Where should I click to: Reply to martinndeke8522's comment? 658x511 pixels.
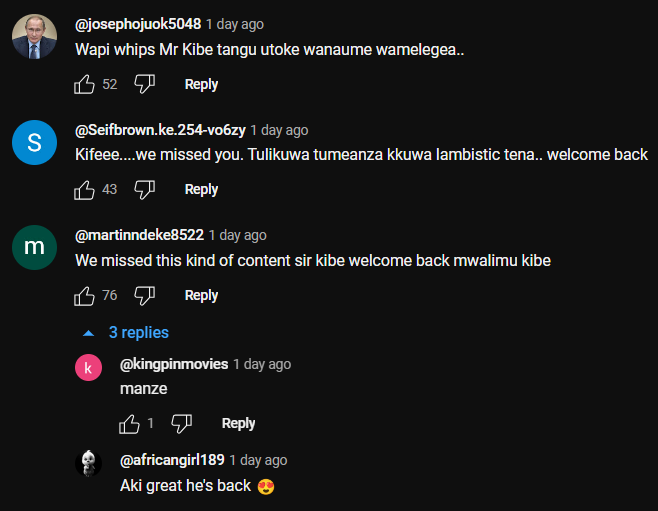pos(201,295)
